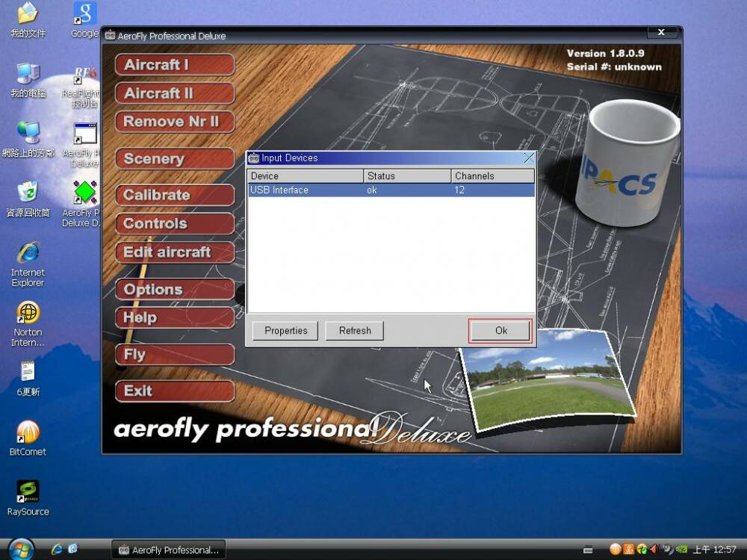
Task: Refresh the input devices list
Action: click(x=354, y=331)
